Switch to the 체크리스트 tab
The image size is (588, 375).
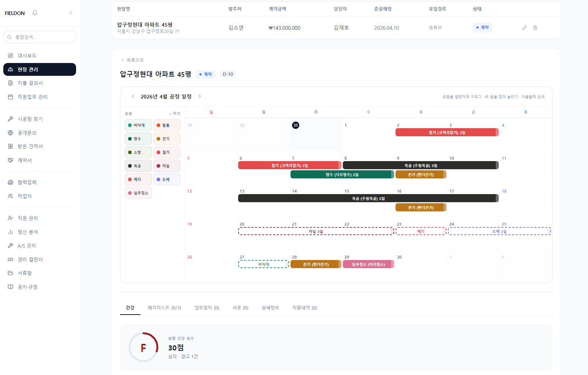pos(164,308)
